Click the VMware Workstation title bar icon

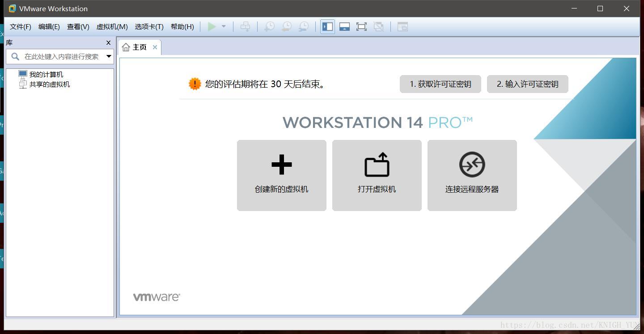click(12, 8)
